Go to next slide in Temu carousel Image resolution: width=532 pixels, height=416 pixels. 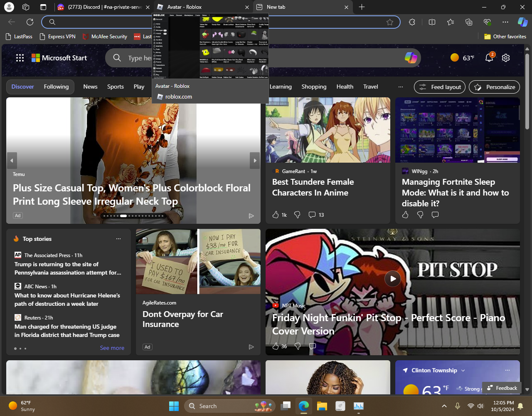click(255, 161)
